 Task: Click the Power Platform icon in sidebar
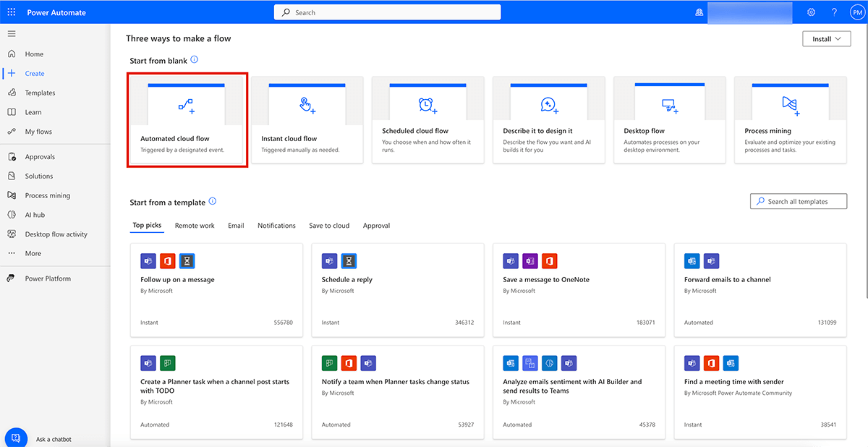[x=11, y=278]
